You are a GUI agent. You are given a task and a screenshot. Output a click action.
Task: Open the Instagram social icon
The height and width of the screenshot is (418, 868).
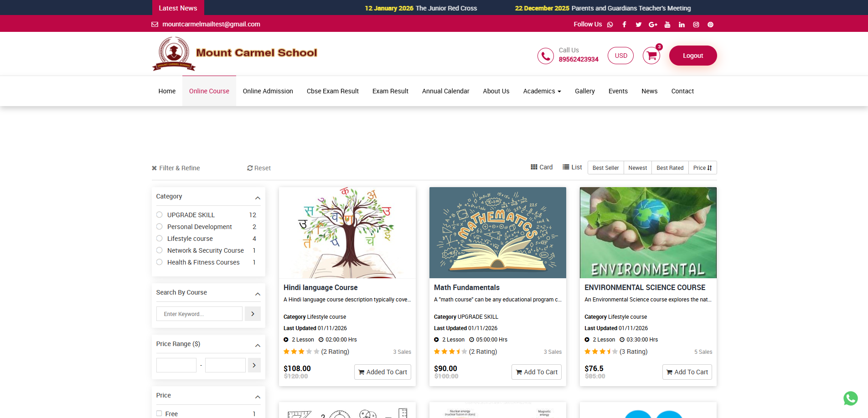tap(696, 25)
